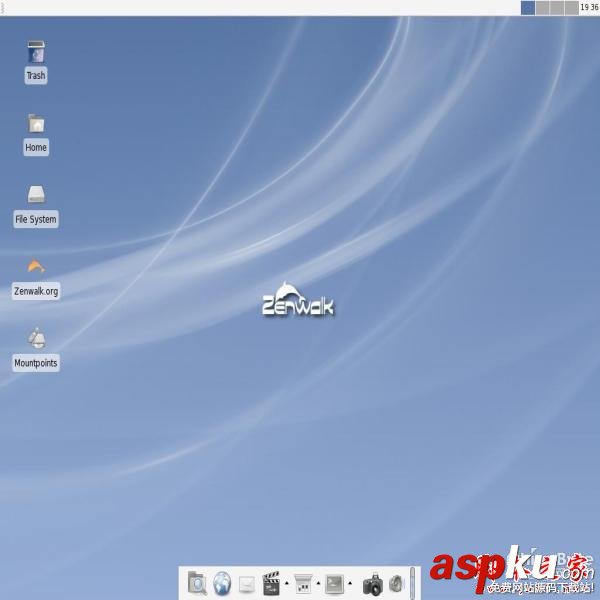
Task: Open the Trash desktop icon
Action: click(x=36, y=52)
